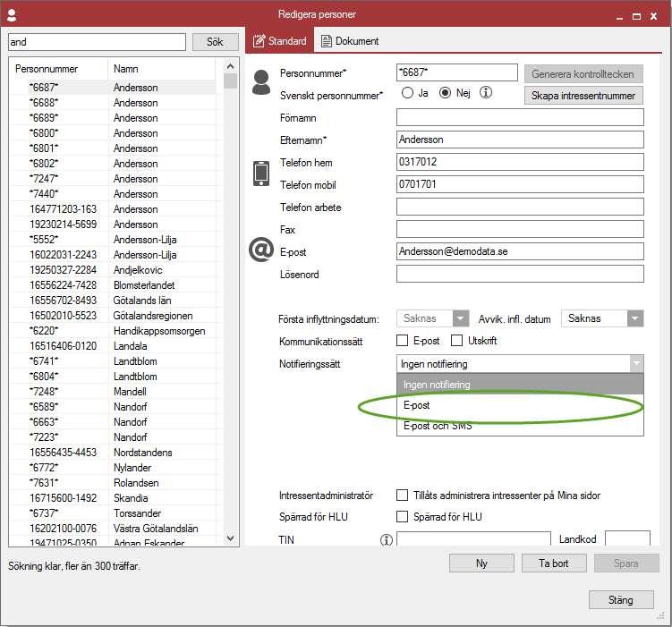Choose E-post och SMS option
Screen dimensions: 672x627
[520, 425]
